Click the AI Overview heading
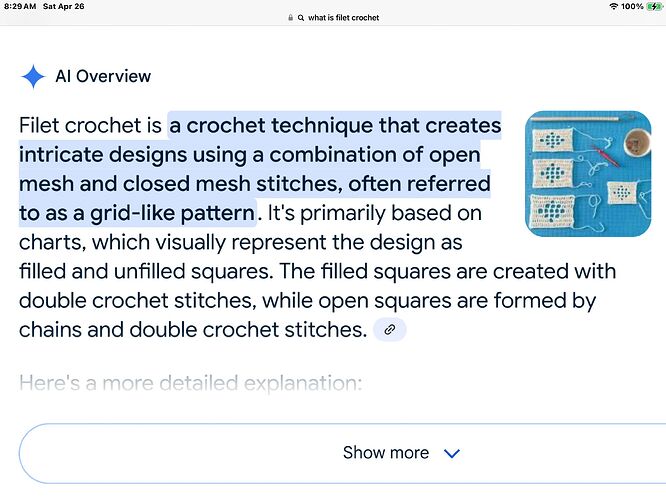Viewport: 666px width, 500px height. pos(103,76)
